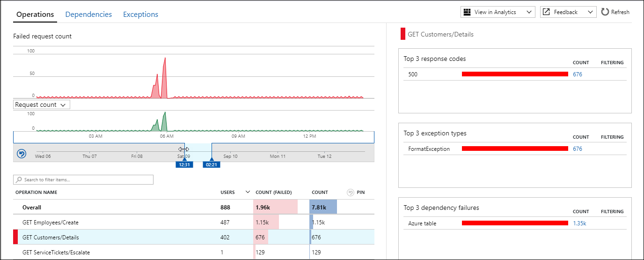Viewport: 644px width, 260px height.
Task: Open the Feedback dropdown chevron
Action: [590, 12]
